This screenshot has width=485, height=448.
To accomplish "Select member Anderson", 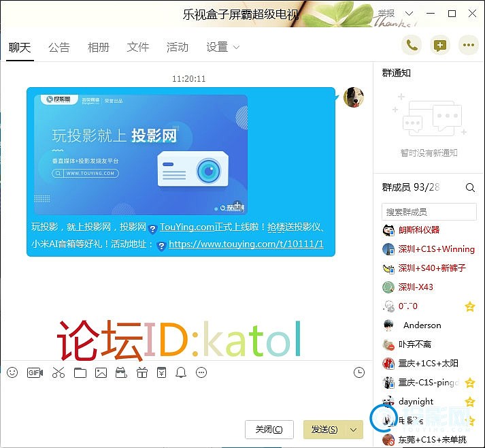I will (x=429, y=325).
